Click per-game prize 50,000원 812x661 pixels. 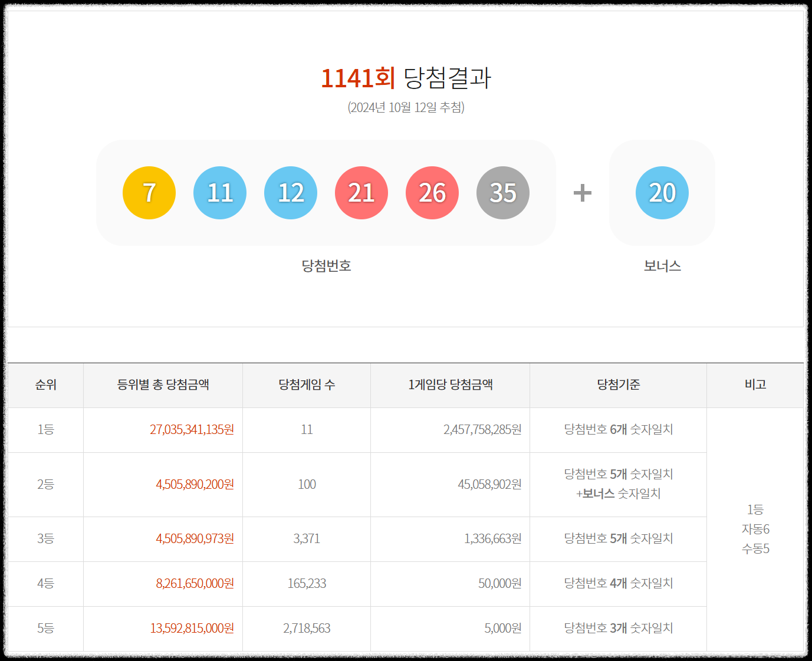click(x=500, y=584)
